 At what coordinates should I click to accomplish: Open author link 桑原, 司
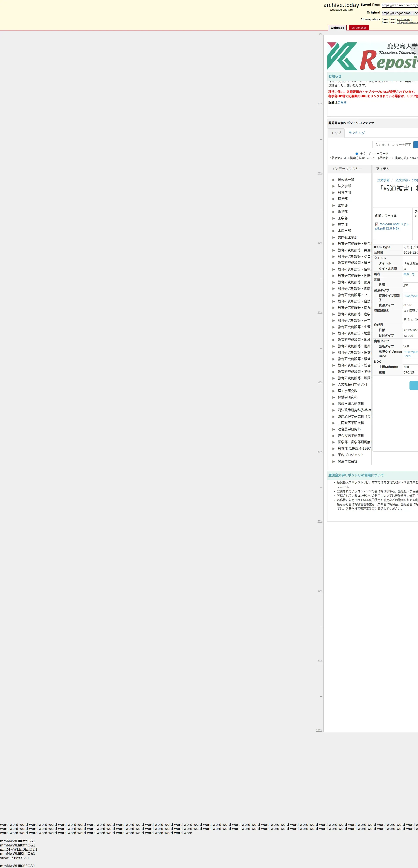(409, 274)
